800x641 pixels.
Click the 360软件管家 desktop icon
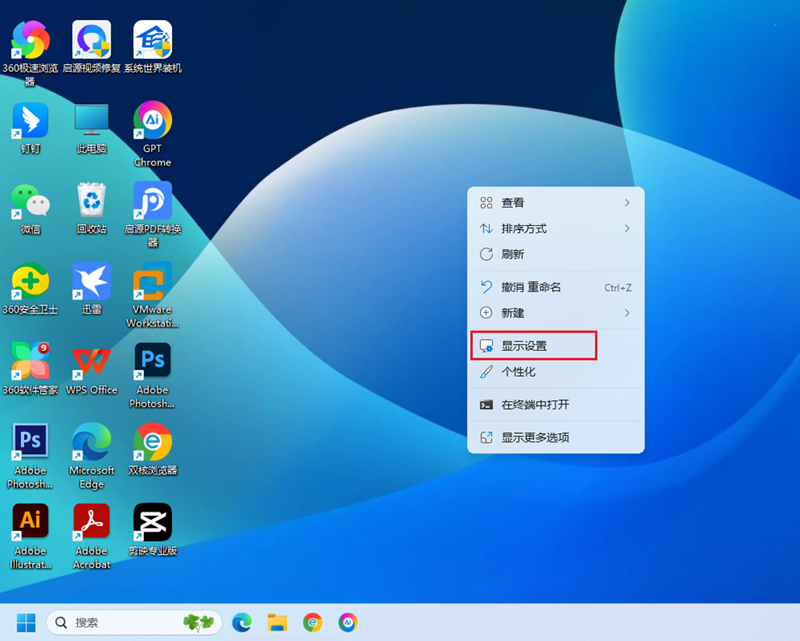coord(31,361)
